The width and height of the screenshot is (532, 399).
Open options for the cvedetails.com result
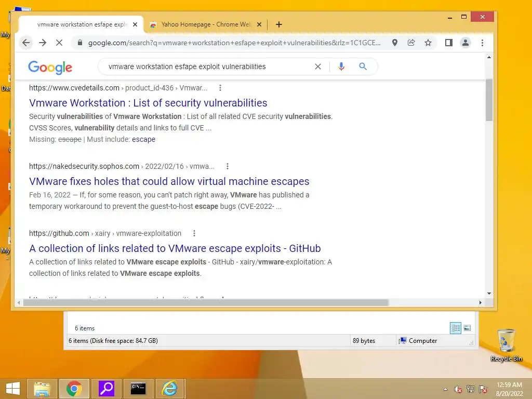[x=220, y=88]
